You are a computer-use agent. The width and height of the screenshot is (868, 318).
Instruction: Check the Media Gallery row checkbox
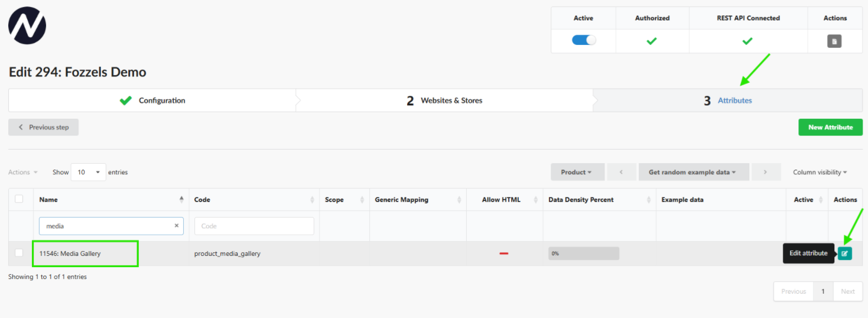pos(19,252)
